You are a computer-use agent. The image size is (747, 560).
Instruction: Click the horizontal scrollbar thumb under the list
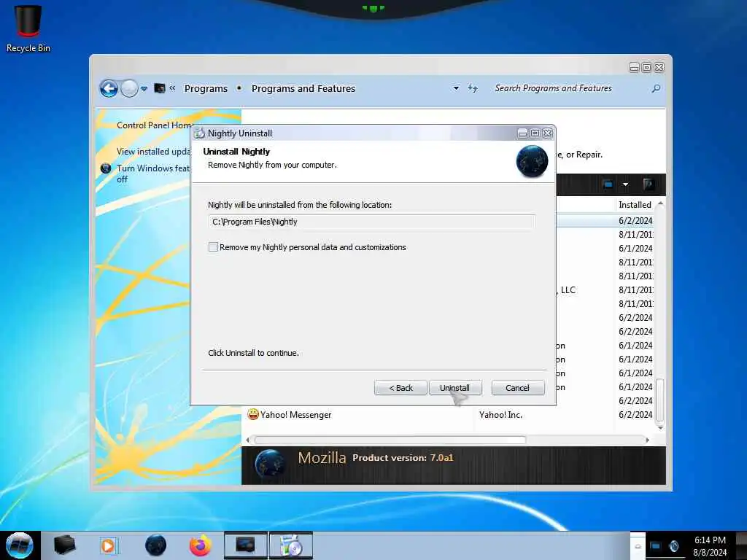(x=390, y=440)
